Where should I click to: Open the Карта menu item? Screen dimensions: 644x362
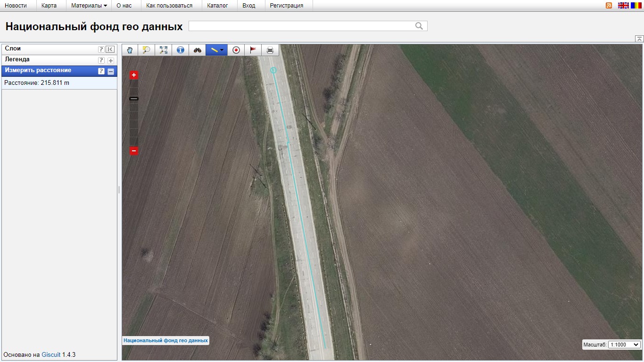click(x=49, y=6)
